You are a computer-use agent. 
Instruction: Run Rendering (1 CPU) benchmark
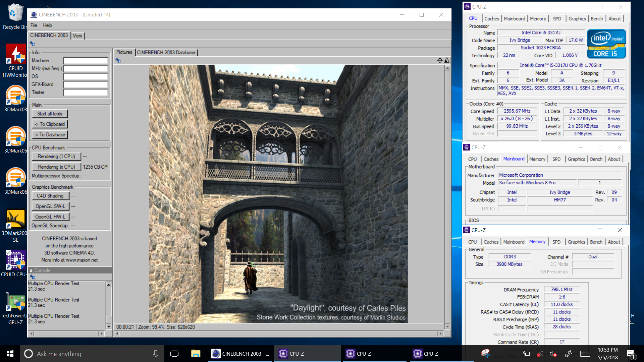point(56,157)
